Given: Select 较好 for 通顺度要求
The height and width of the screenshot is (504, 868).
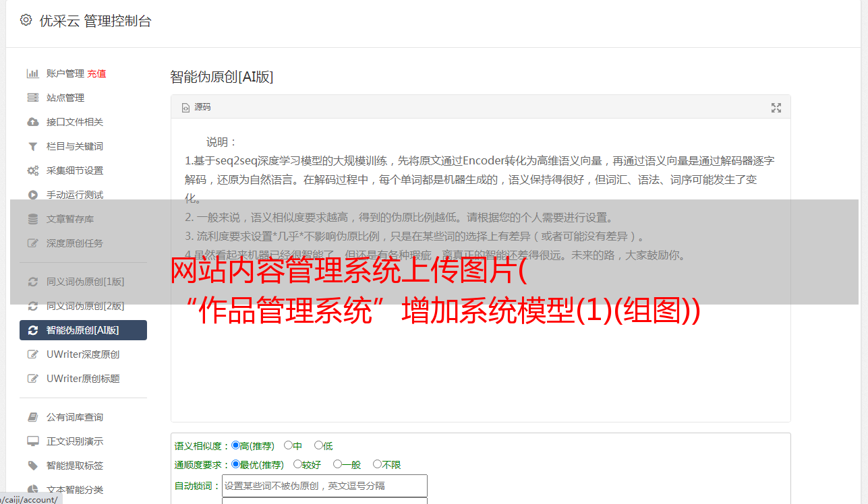Looking at the screenshot, I should (307, 464).
